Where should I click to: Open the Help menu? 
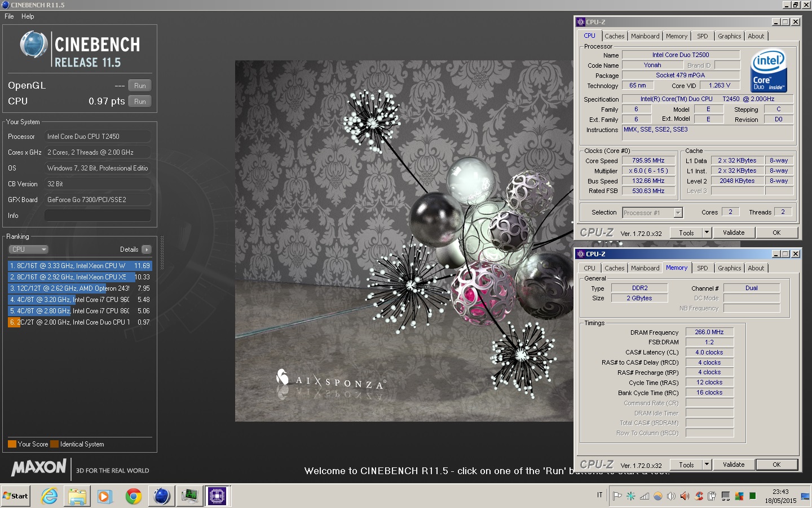pos(28,16)
